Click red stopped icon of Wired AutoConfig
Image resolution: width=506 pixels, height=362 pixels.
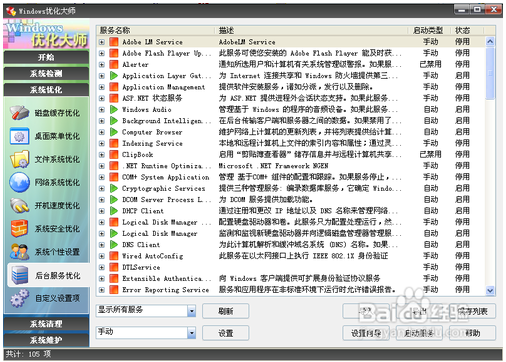click(x=114, y=256)
